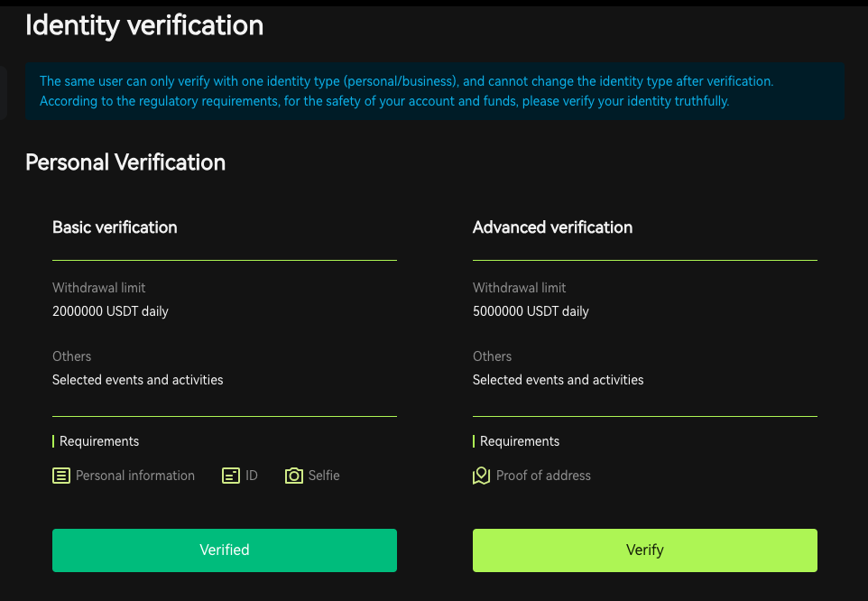Click the Proof of address map-pin icon
This screenshot has width=868, height=601.
(482, 476)
